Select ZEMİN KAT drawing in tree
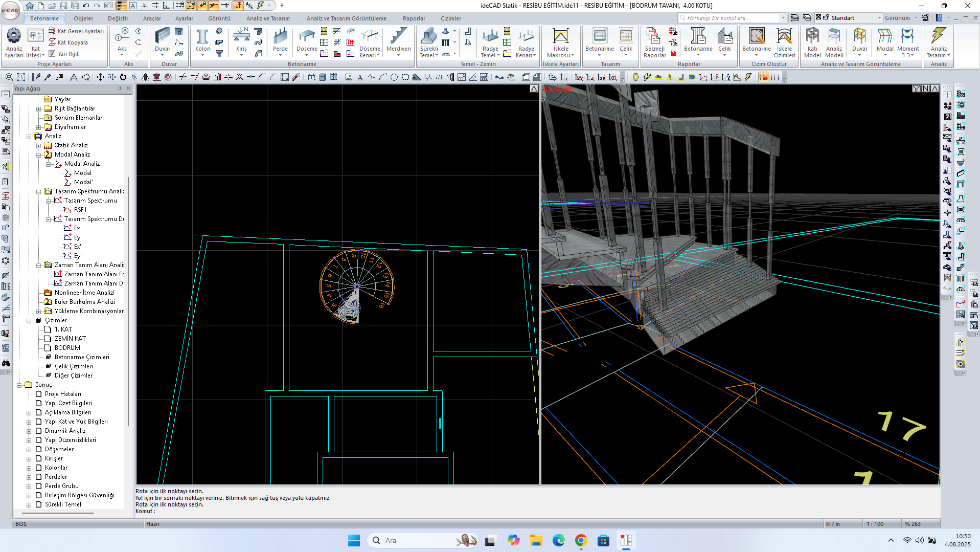Viewport: 980px width, 552px height. [x=70, y=339]
